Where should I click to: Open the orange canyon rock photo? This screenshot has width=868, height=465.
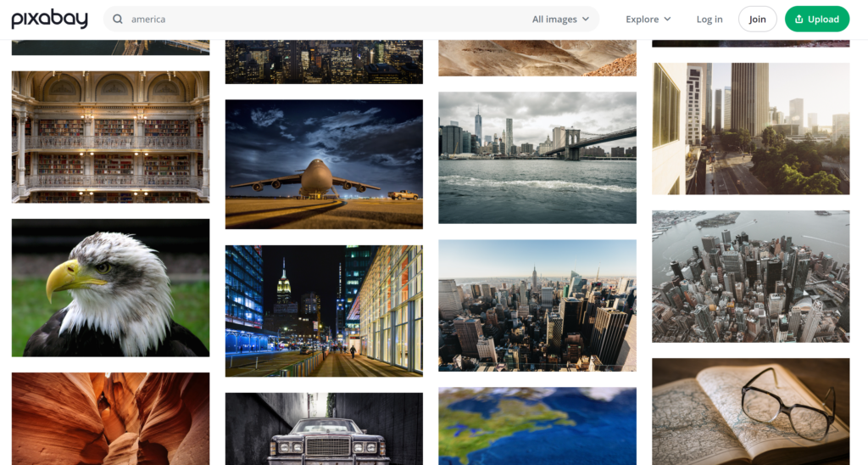pos(111,418)
